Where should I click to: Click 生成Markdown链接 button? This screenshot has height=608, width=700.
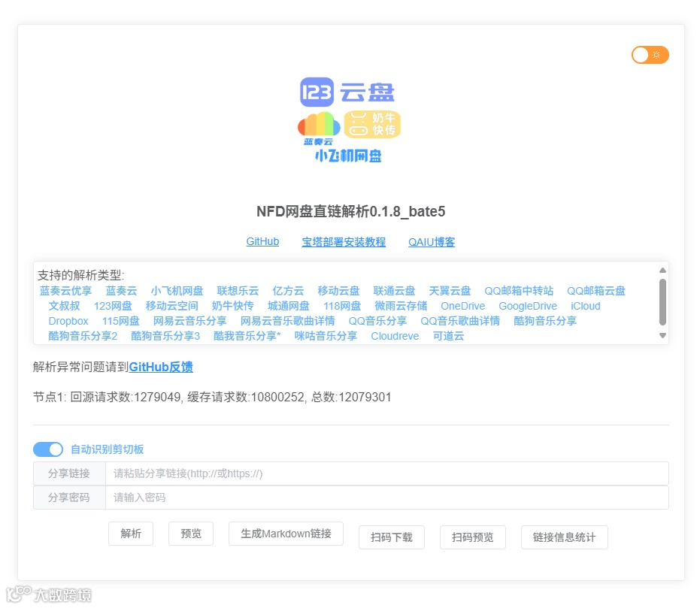pos(286,534)
